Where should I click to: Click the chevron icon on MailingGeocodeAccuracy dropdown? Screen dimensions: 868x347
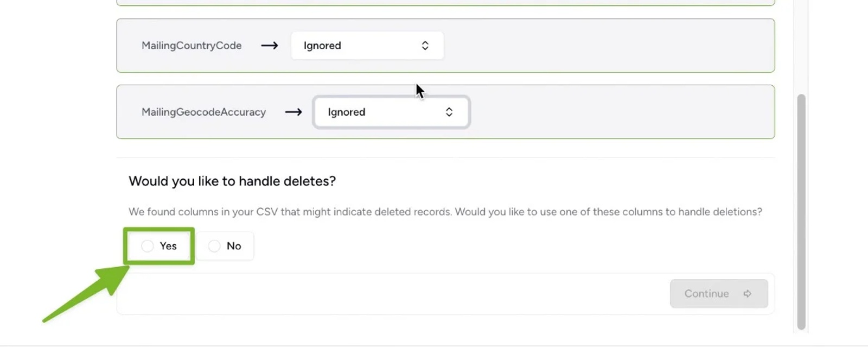(x=449, y=112)
